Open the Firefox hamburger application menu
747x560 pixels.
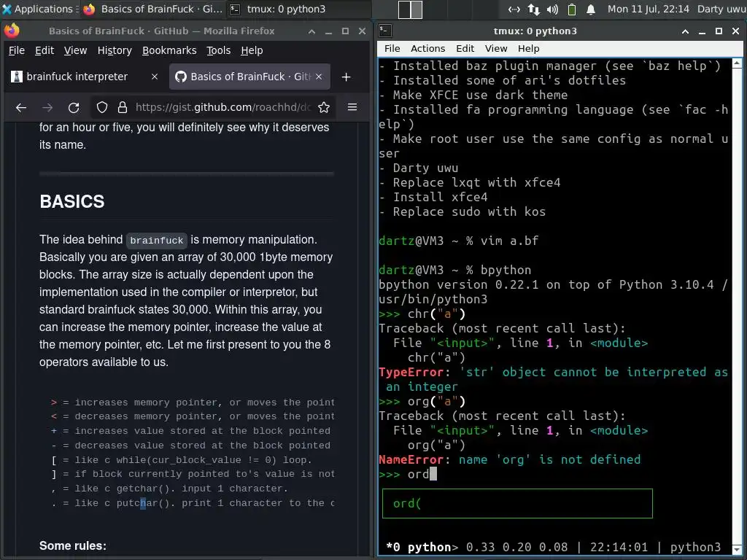(x=352, y=108)
